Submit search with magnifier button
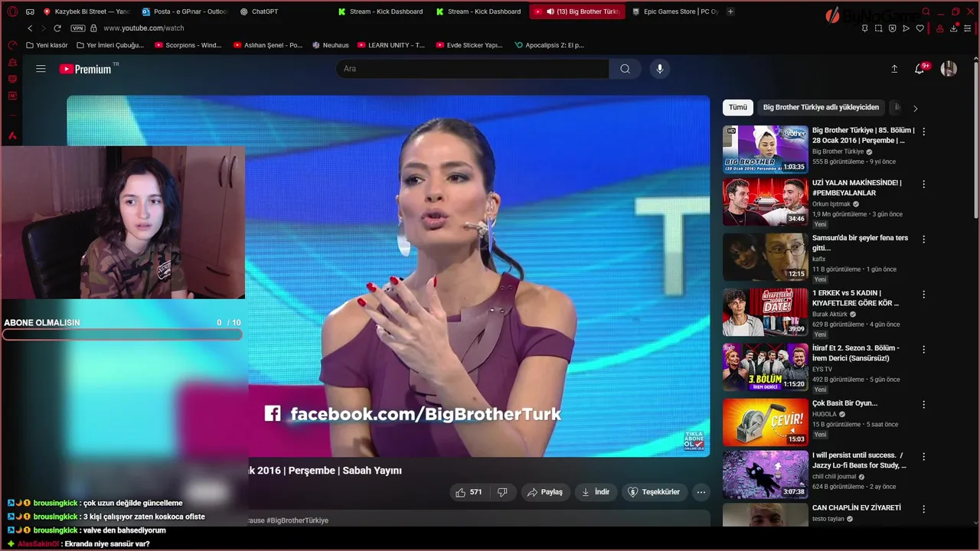The width and height of the screenshot is (980, 551). 625,69
